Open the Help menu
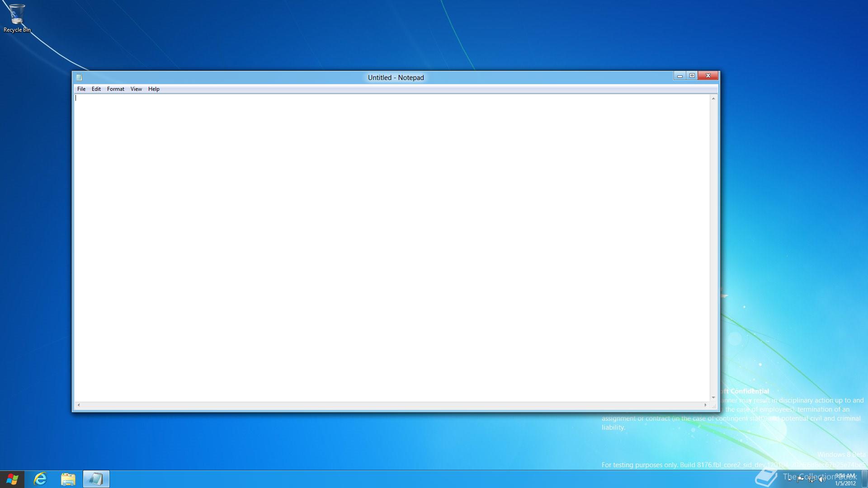This screenshot has height=488, width=868. [154, 89]
